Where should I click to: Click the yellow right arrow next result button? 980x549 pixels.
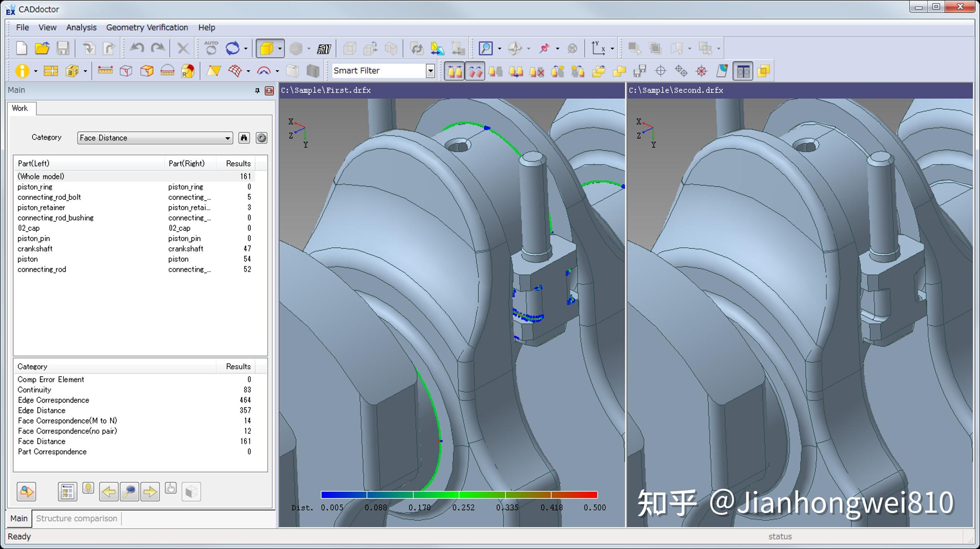click(150, 491)
